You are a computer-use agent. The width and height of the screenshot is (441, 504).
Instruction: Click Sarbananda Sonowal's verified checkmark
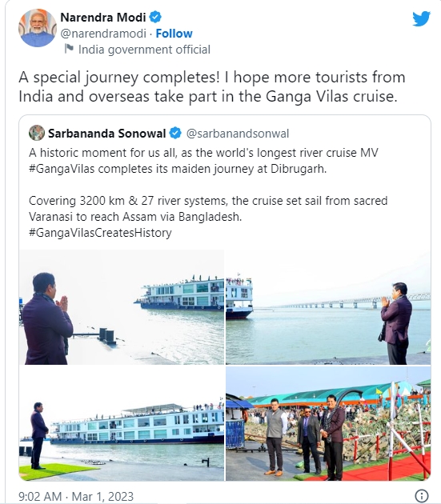(175, 133)
